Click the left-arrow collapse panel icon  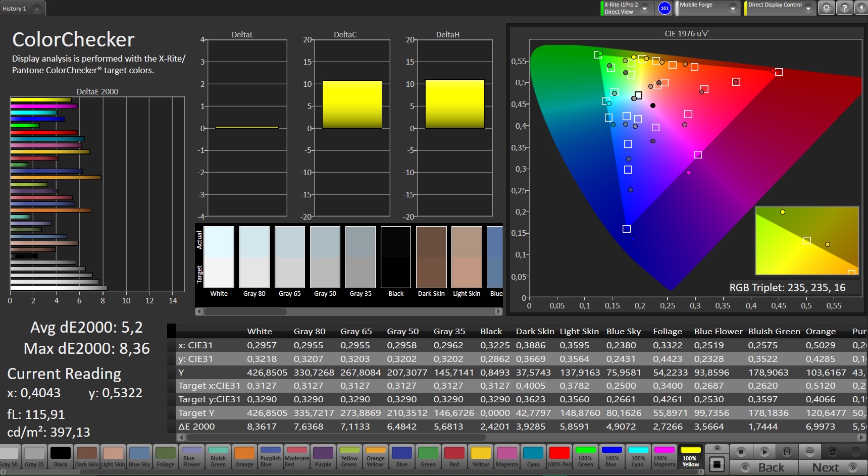pos(861,8)
